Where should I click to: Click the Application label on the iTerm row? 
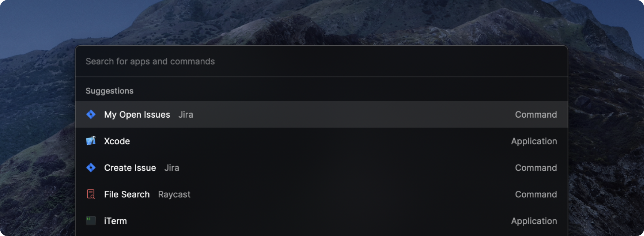534,221
